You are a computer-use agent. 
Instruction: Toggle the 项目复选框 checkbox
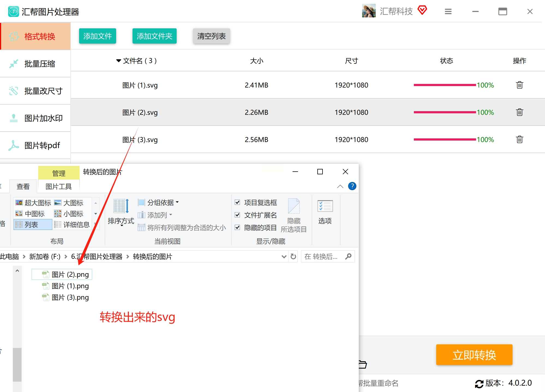coord(237,202)
